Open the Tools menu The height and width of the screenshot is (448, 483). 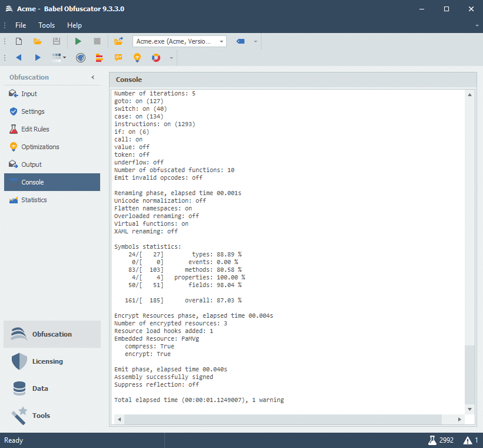47,25
